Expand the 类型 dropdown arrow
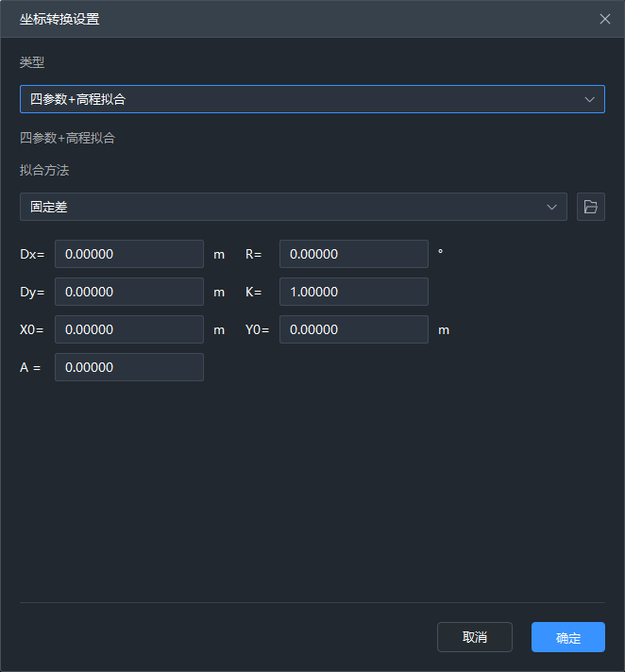The image size is (625, 672). coord(589,99)
